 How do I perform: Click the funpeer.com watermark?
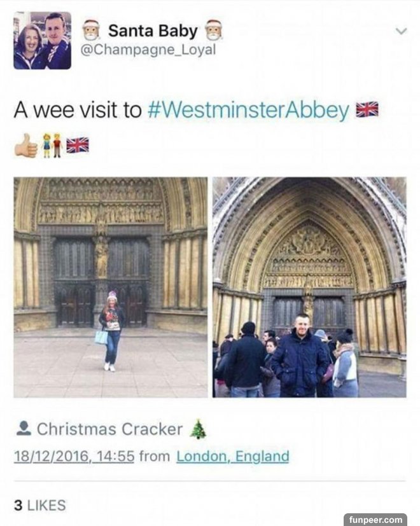[375, 520]
